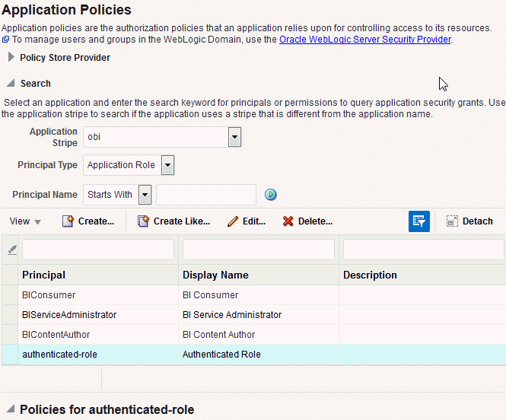Open the Application Stripe dropdown
506x420 pixels.
tap(234, 137)
